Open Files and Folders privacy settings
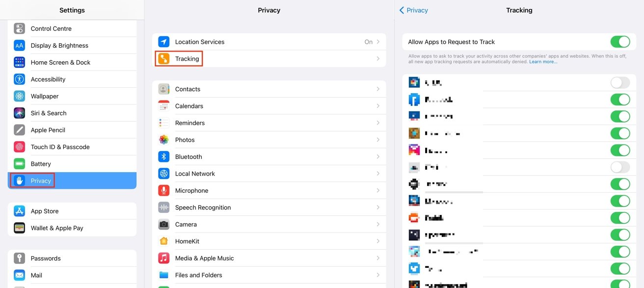This screenshot has width=644, height=288. (269, 275)
